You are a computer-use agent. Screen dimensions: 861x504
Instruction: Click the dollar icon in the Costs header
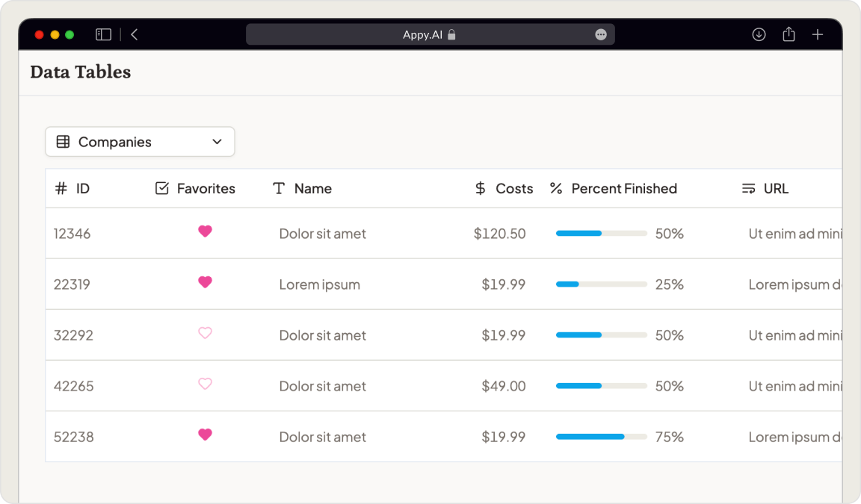481,189
